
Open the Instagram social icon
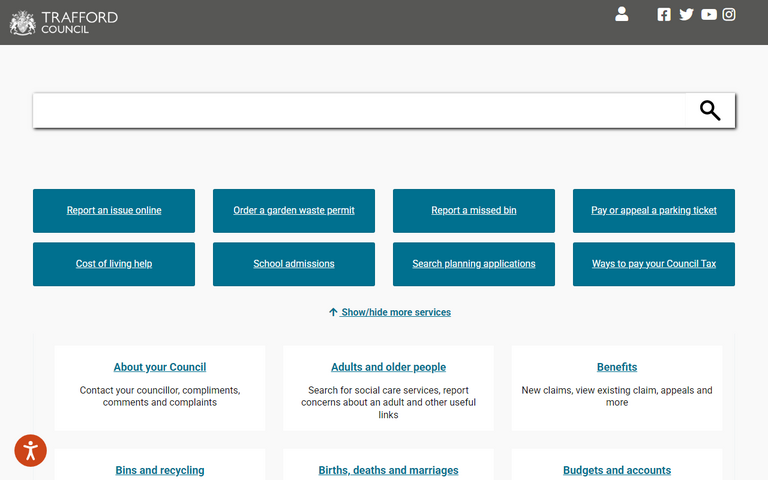[730, 14]
